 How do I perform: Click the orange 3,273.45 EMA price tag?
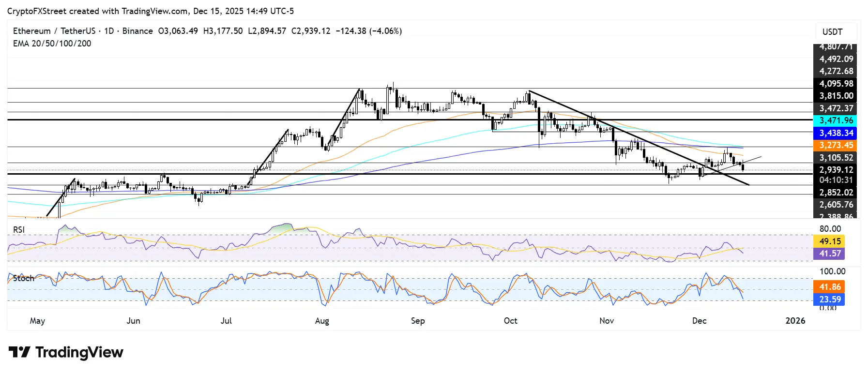(836, 145)
